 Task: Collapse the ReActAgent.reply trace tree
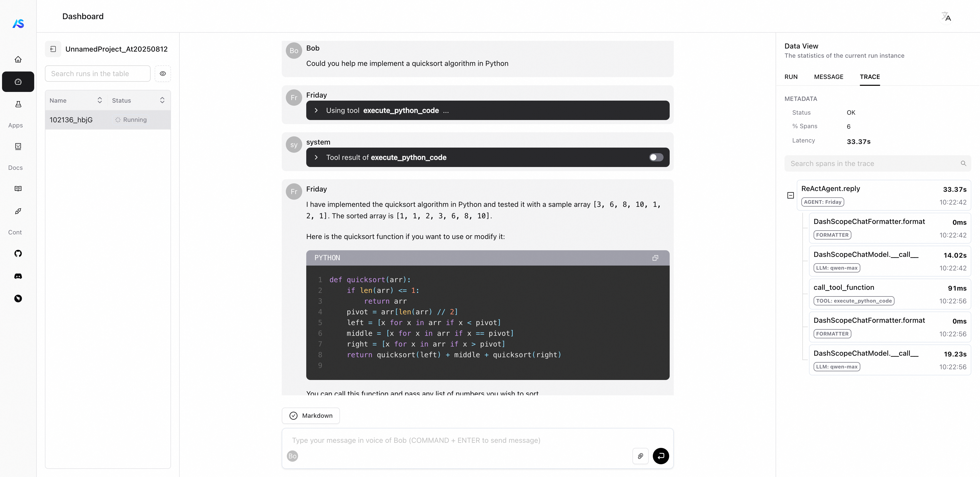pos(791,195)
